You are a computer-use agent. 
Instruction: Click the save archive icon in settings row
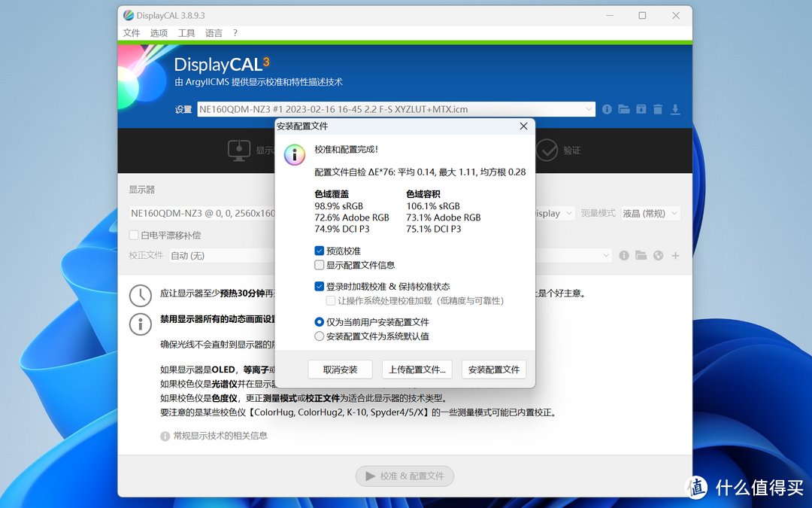[x=641, y=109]
